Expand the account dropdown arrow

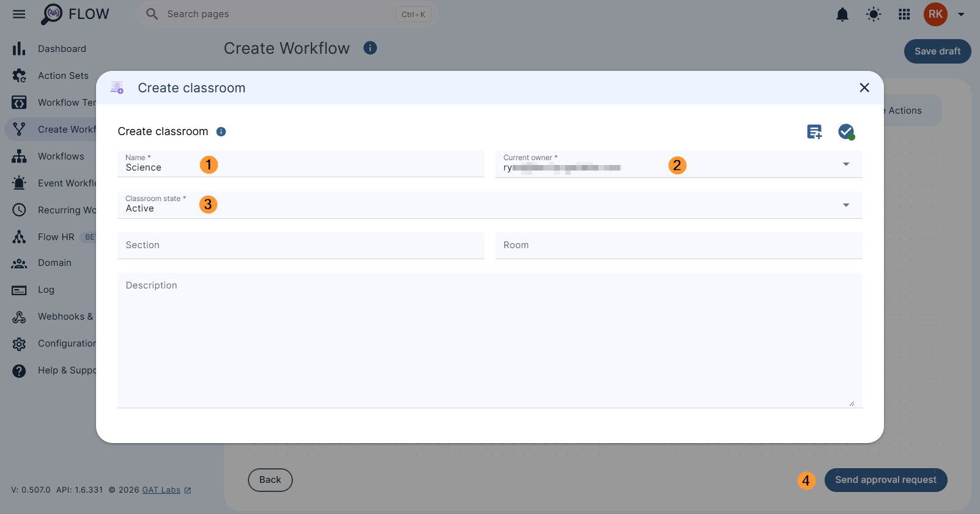pos(961,15)
